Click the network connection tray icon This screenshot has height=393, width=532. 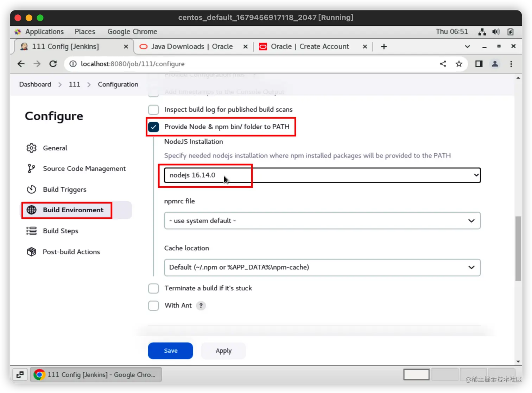pyautogui.click(x=482, y=32)
